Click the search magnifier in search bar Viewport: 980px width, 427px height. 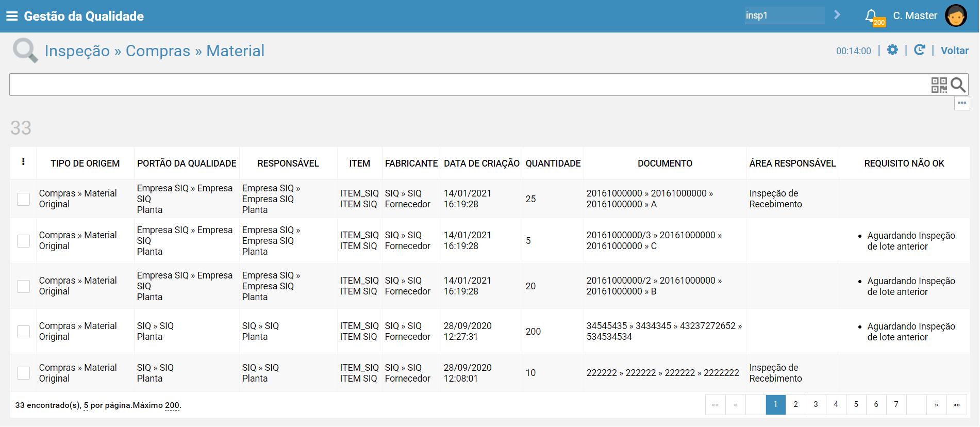958,85
